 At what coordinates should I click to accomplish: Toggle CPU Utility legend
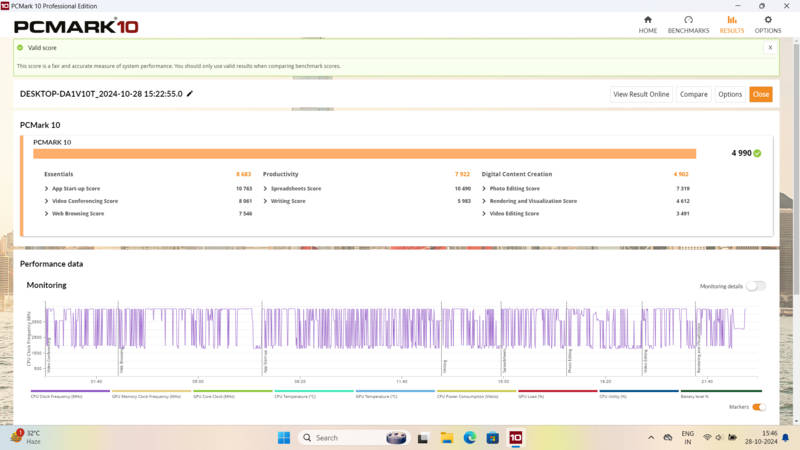click(639, 393)
